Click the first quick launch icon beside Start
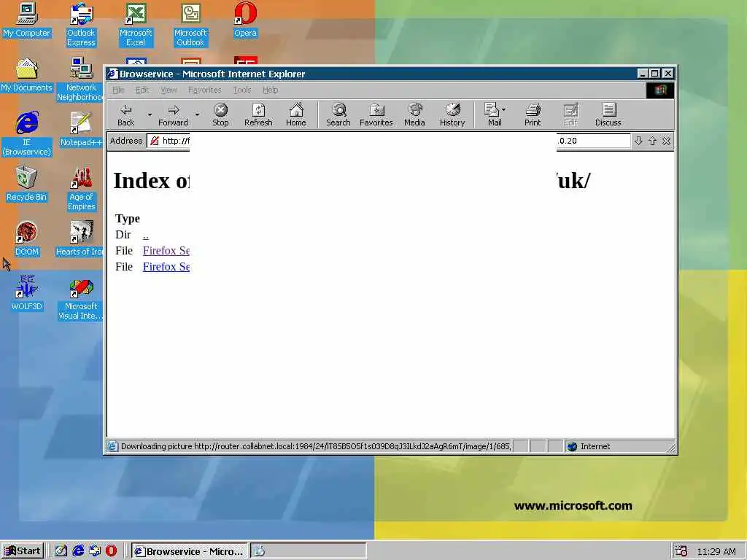This screenshot has height=560, width=747. pyautogui.click(x=61, y=551)
